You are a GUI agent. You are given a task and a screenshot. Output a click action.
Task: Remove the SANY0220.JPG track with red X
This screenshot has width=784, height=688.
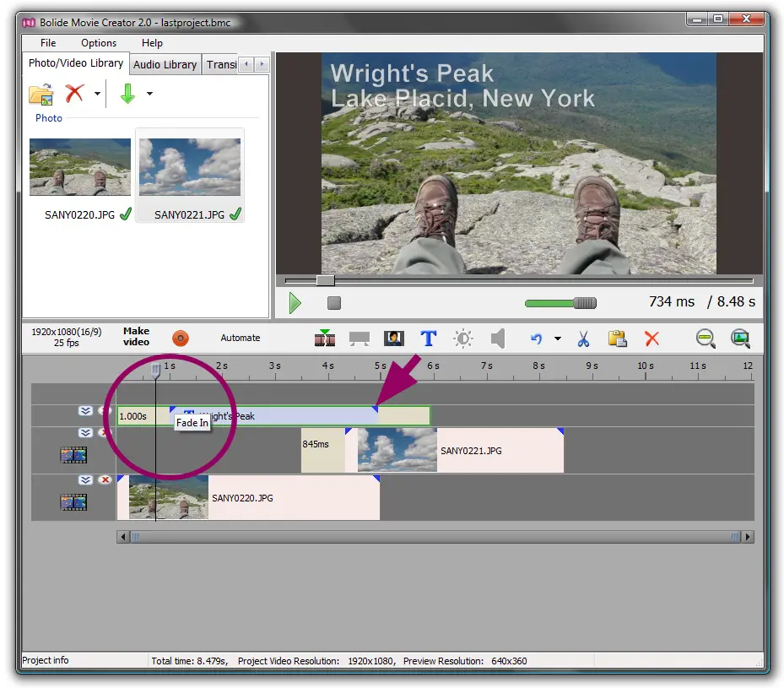click(105, 480)
